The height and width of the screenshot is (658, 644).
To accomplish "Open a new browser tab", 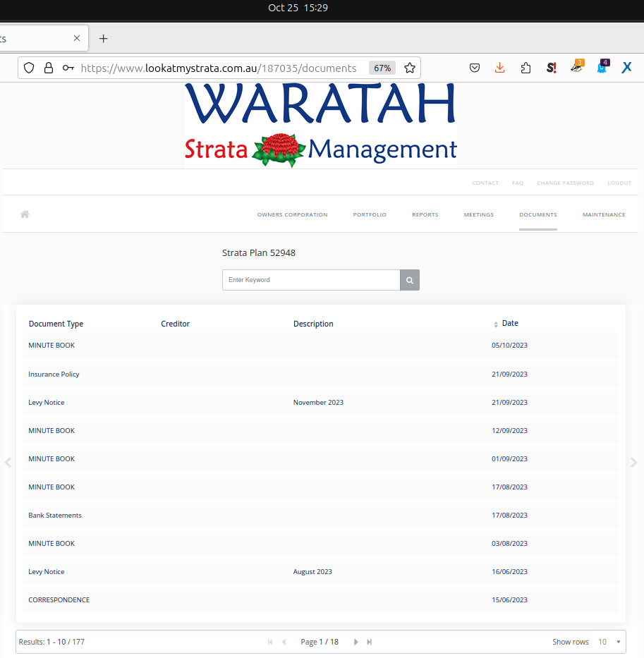I will pyautogui.click(x=104, y=38).
